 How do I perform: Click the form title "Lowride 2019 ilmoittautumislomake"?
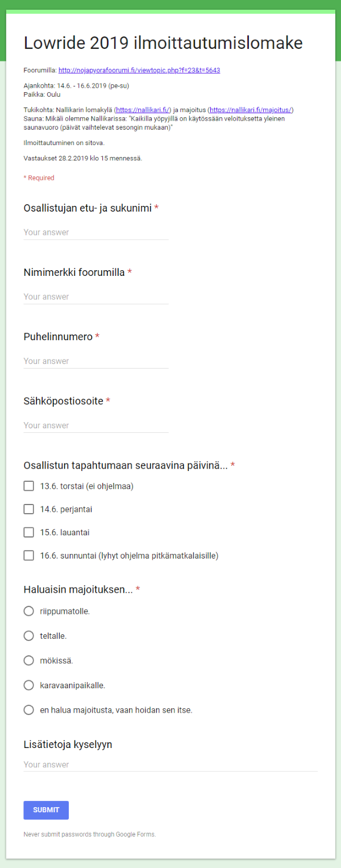[x=163, y=43]
